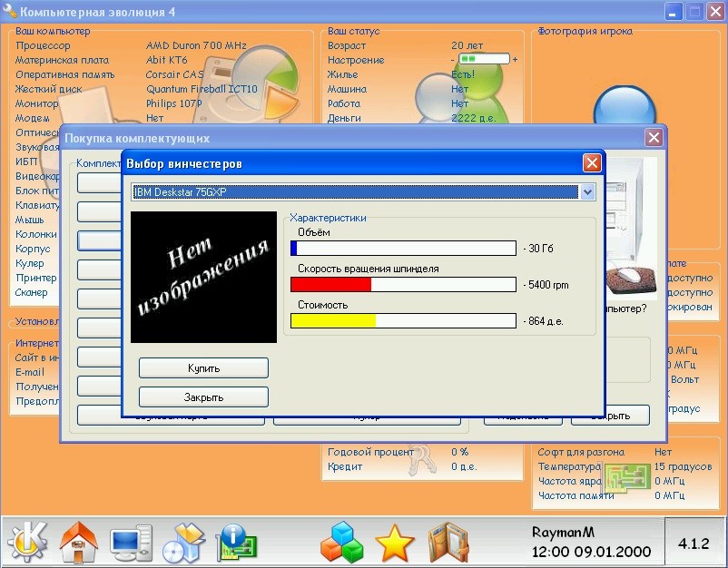
Task: Click the keys icon near Годовой процент
Action: [422, 459]
